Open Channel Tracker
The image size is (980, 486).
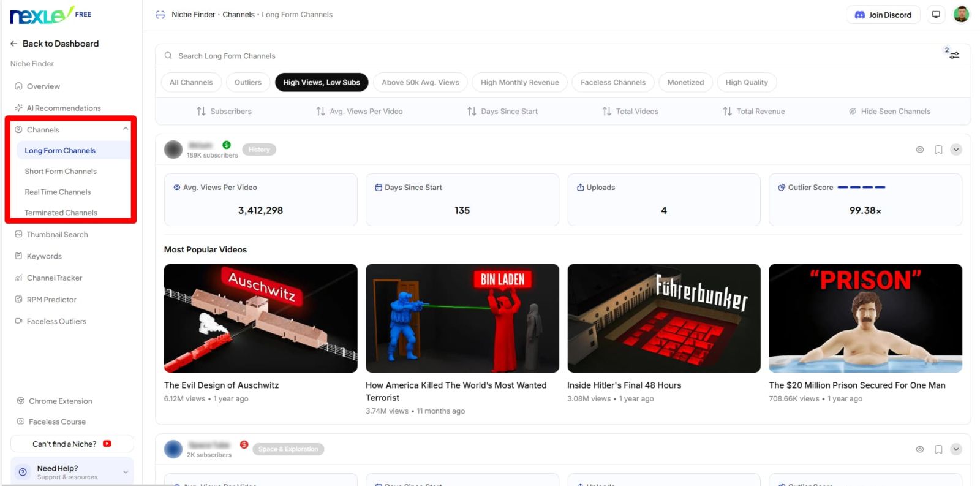[x=54, y=278]
